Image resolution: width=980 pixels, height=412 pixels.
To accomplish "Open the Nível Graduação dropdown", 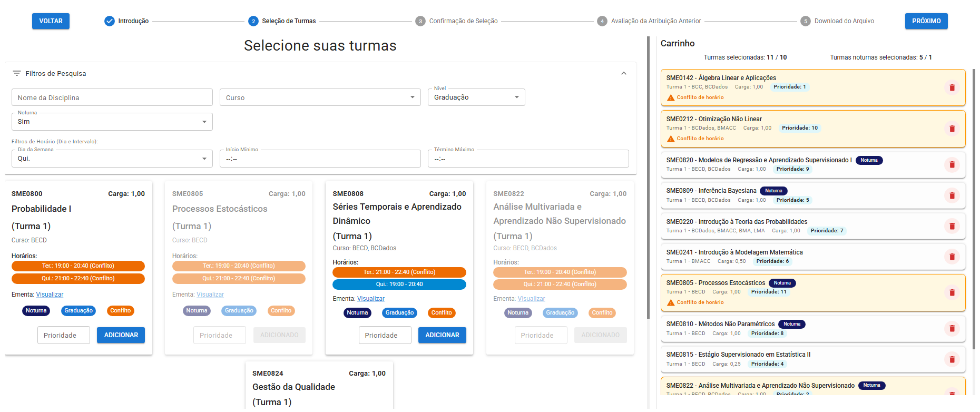I will tap(476, 97).
